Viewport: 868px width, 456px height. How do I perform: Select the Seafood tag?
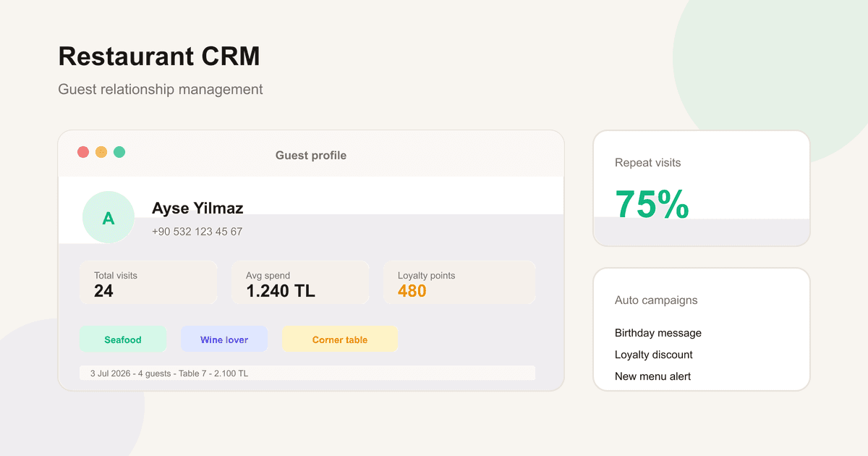pyautogui.click(x=123, y=339)
